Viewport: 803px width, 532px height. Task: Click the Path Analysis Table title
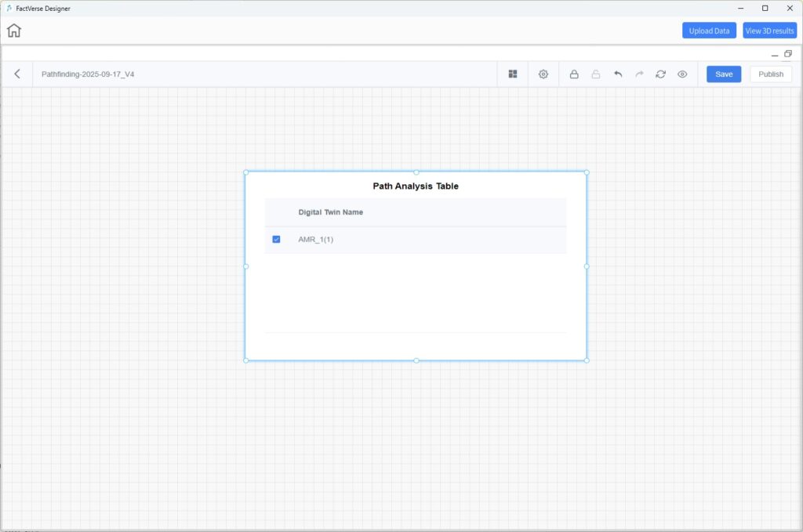click(x=416, y=186)
